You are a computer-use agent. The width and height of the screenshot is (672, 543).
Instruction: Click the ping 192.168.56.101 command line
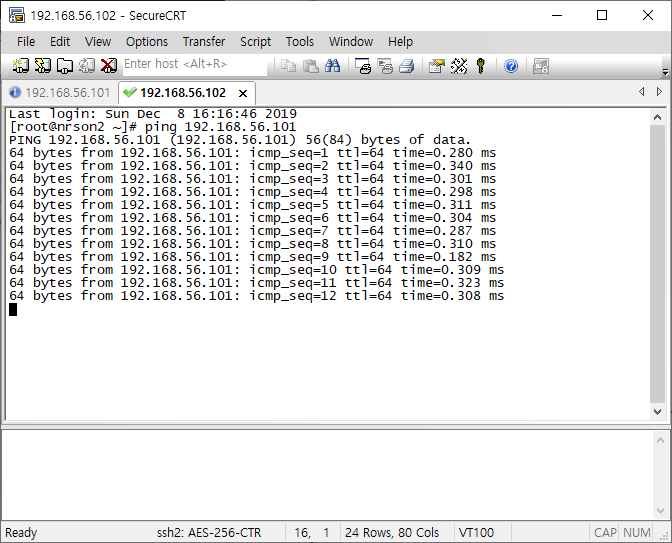pos(153,127)
